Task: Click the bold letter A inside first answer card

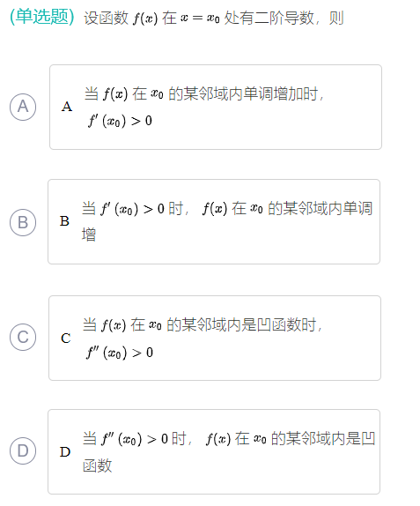Action: (x=67, y=107)
